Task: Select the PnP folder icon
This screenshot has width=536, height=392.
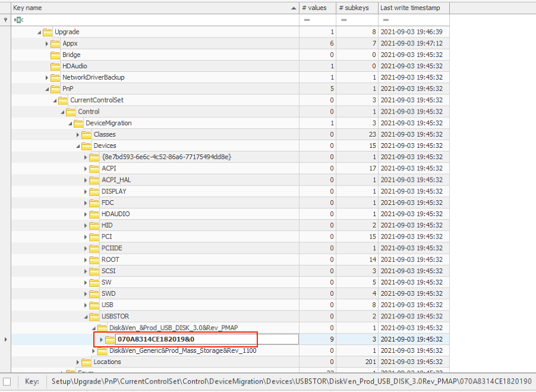Action: click(55, 88)
